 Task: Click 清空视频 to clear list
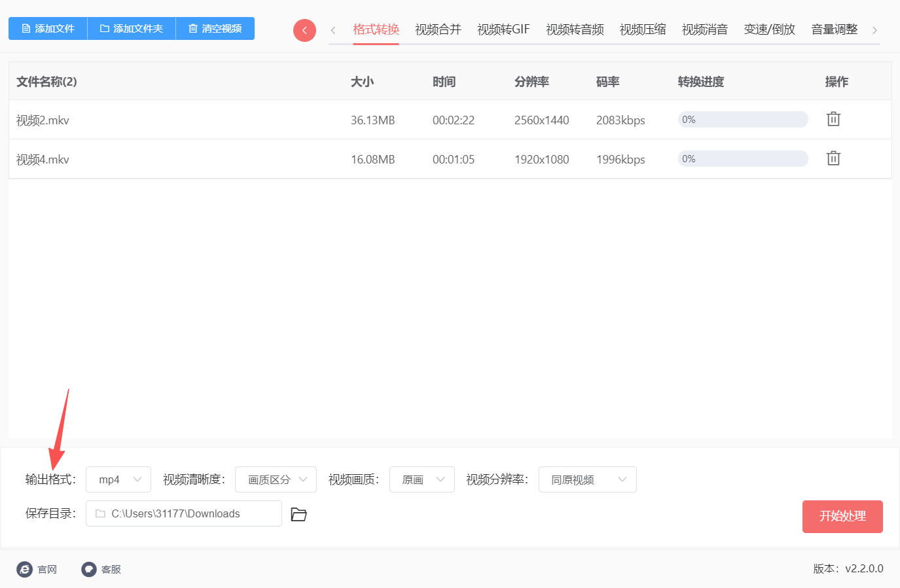(215, 29)
